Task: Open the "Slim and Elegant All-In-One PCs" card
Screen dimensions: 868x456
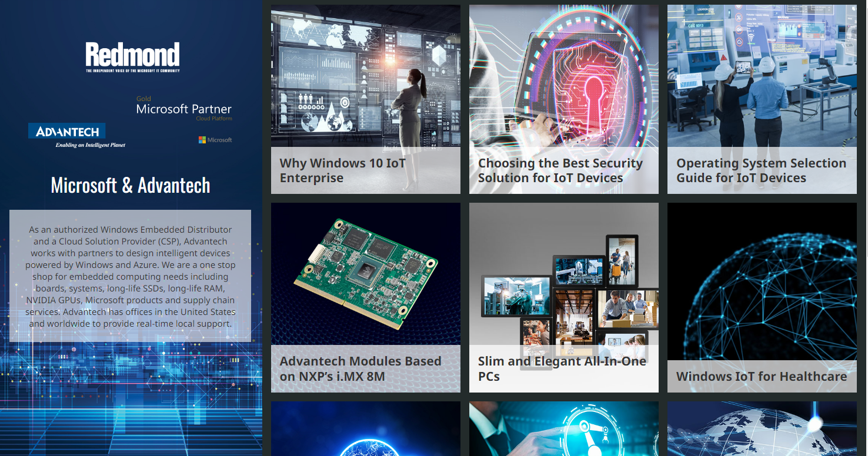Action: (x=564, y=298)
